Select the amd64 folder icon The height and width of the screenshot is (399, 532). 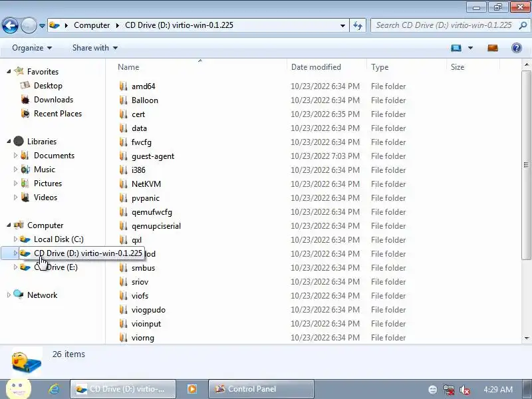(124, 86)
